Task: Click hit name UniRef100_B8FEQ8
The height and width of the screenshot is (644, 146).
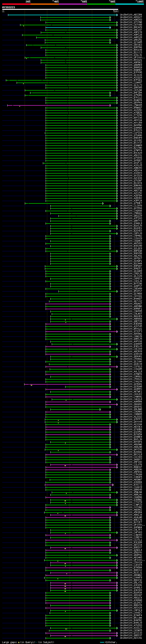Action: [x=131, y=251]
